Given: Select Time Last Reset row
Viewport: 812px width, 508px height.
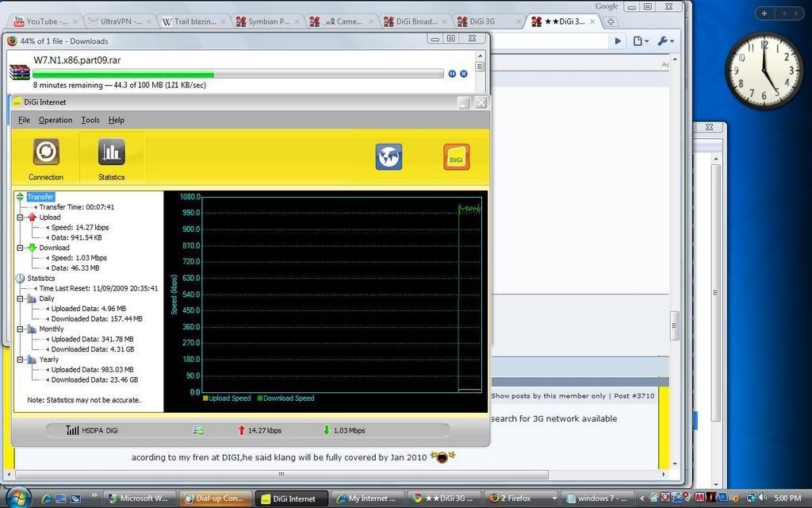Looking at the screenshot, I should click(x=98, y=288).
